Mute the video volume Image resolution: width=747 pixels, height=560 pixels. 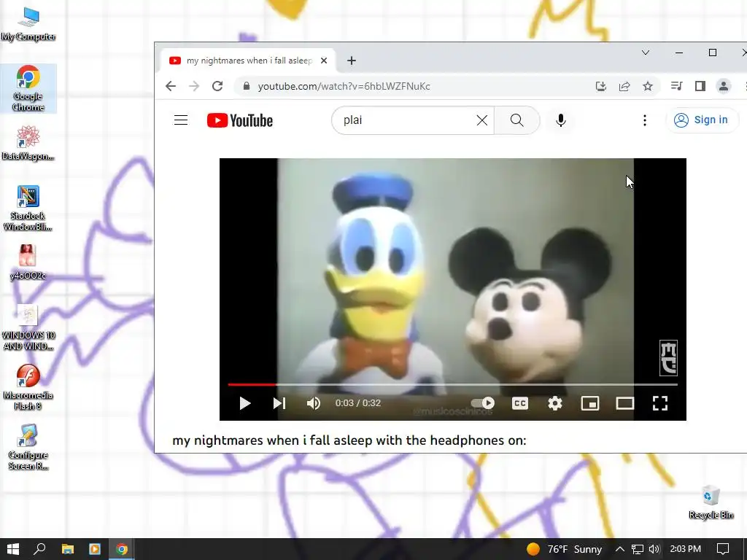314,403
